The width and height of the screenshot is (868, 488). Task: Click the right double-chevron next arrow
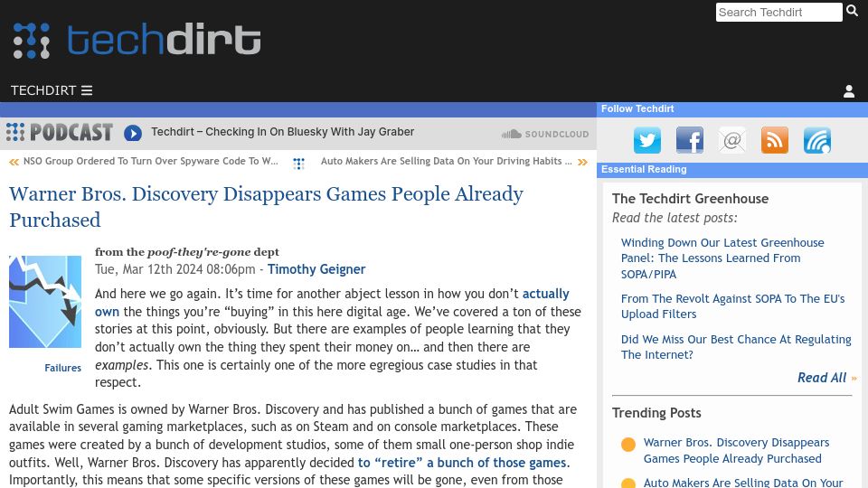pos(582,162)
